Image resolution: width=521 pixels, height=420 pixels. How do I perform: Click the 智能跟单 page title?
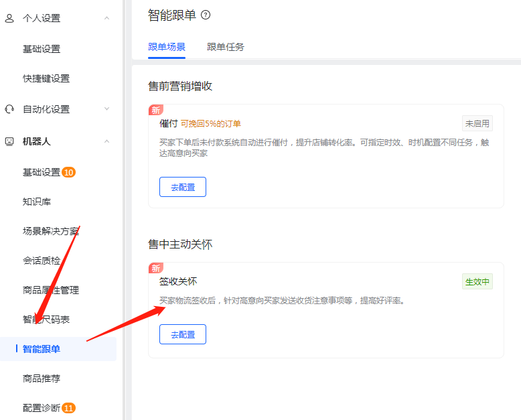pos(172,15)
